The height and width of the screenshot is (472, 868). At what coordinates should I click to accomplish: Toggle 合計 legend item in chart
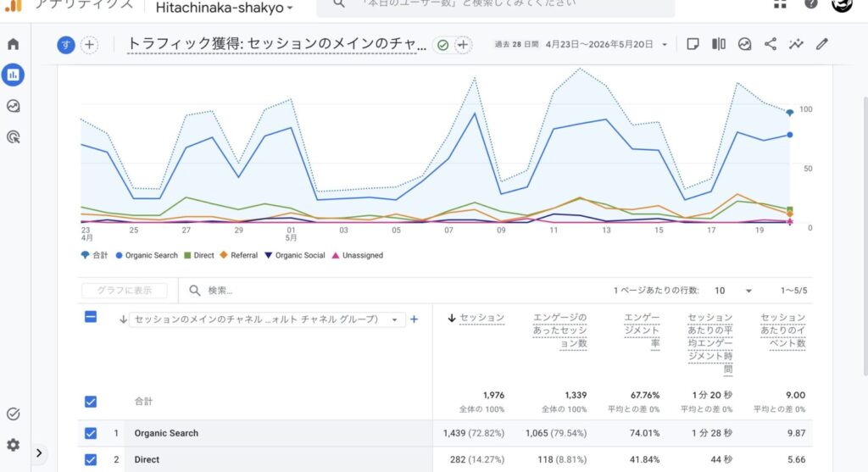coord(94,255)
